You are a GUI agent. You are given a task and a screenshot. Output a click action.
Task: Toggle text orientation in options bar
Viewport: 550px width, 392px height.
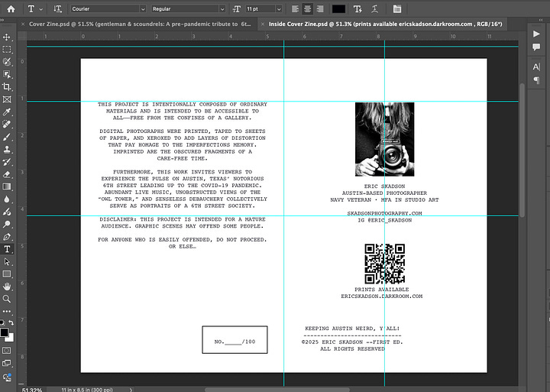click(58, 9)
